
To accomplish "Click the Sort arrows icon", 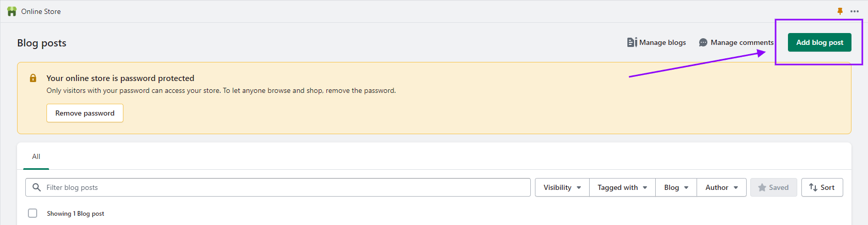I will tap(813, 187).
